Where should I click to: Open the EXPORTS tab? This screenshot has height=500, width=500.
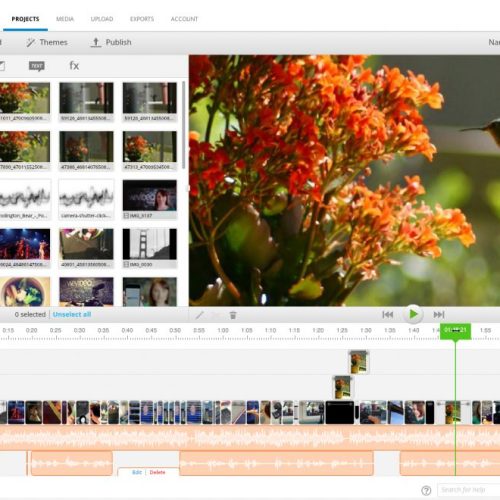pos(142,19)
